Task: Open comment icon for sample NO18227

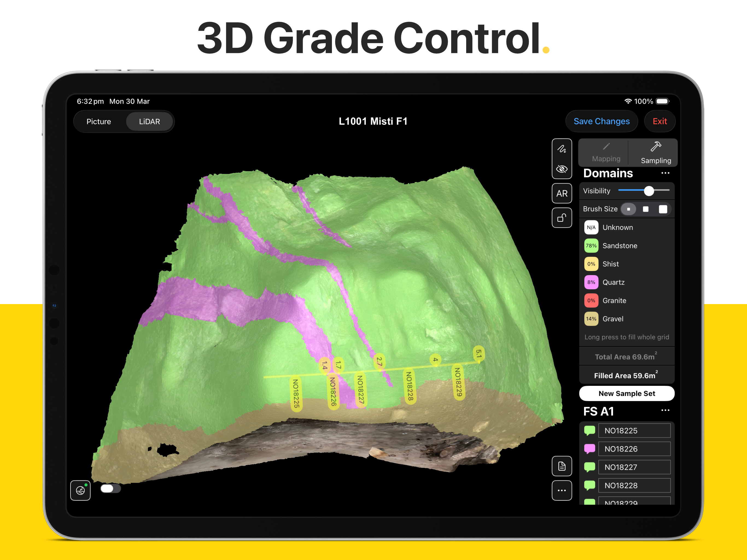Action: [589, 467]
